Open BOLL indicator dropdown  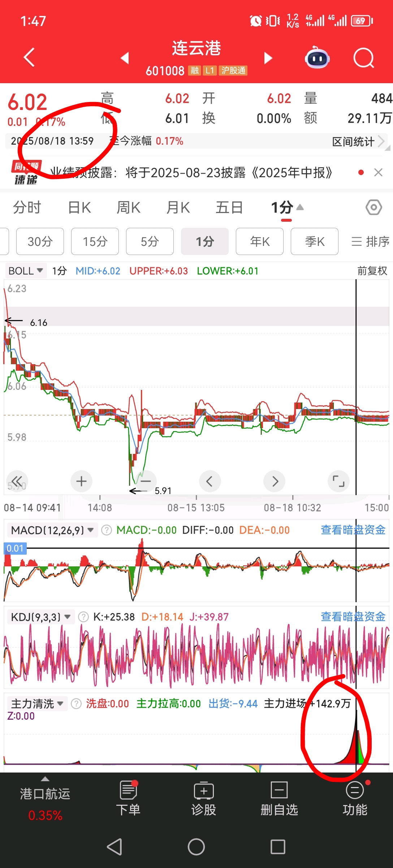click(26, 271)
